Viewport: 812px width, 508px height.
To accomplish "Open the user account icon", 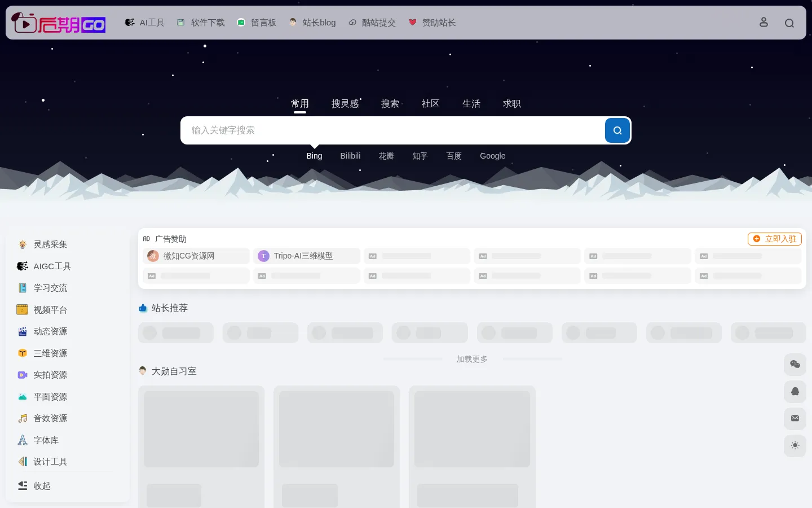I will tap(764, 22).
